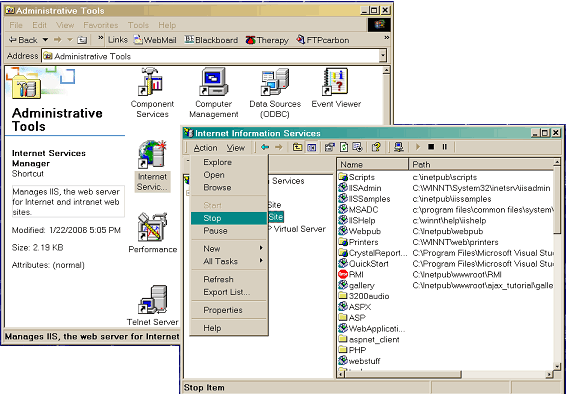Choose Refresh from the context menu
The width and height of the screenshot is (570, 395).
229,279
